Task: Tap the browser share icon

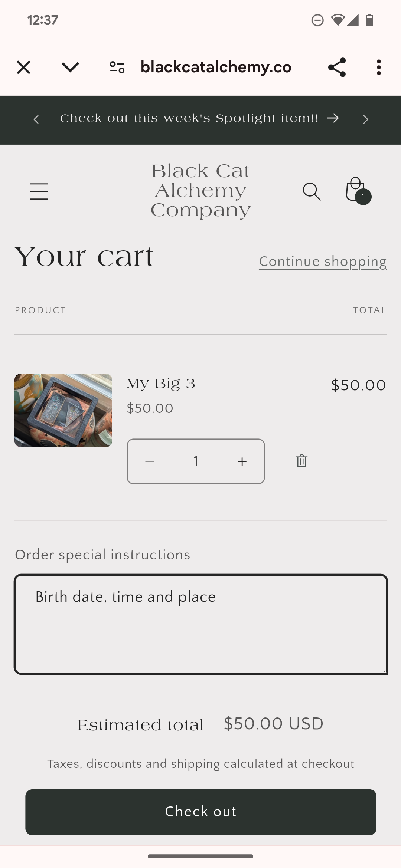Action: pos(337,68)
